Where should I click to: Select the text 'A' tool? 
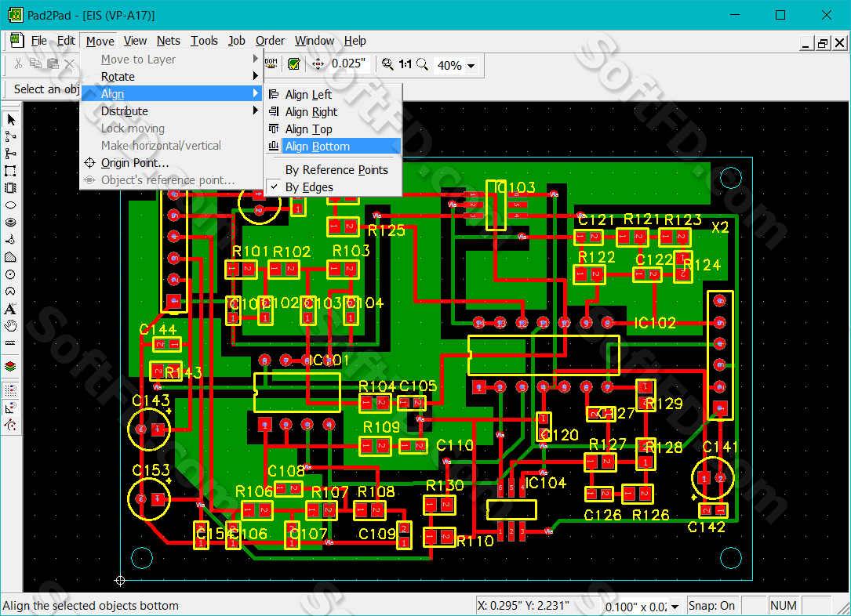(x=10, y=309)
